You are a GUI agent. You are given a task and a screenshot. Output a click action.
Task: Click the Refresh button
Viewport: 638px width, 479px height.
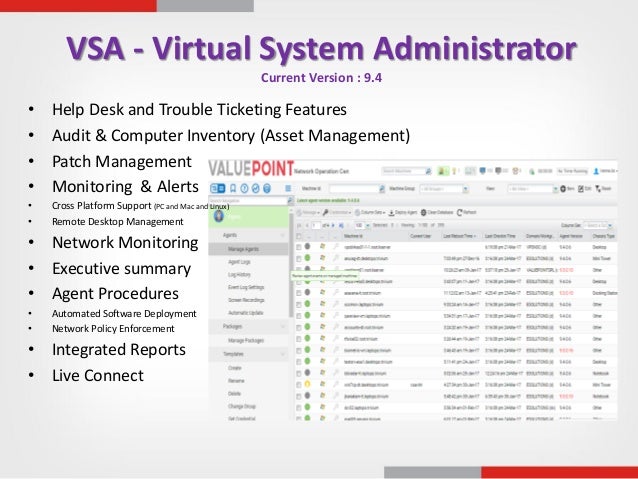click(467, 212)
